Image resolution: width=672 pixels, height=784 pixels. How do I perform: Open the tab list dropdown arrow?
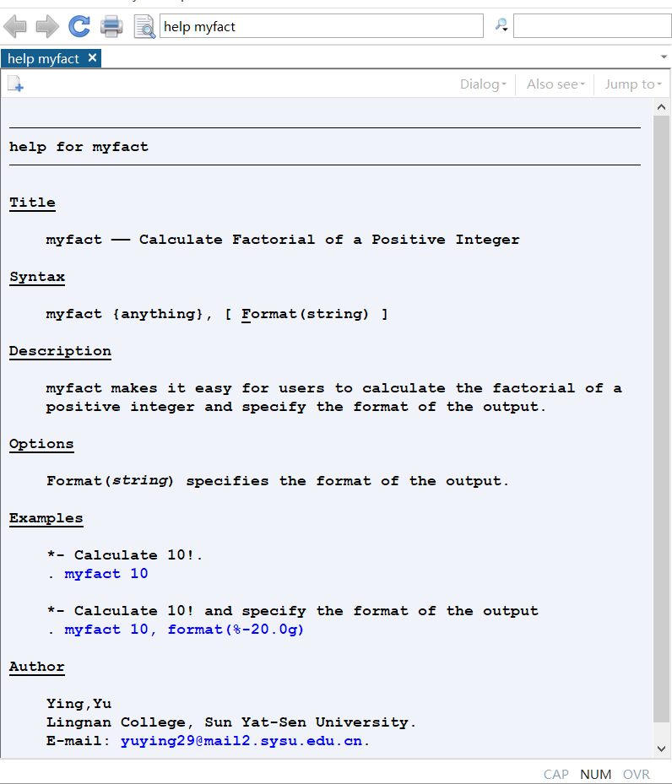[x=664, y=57]
